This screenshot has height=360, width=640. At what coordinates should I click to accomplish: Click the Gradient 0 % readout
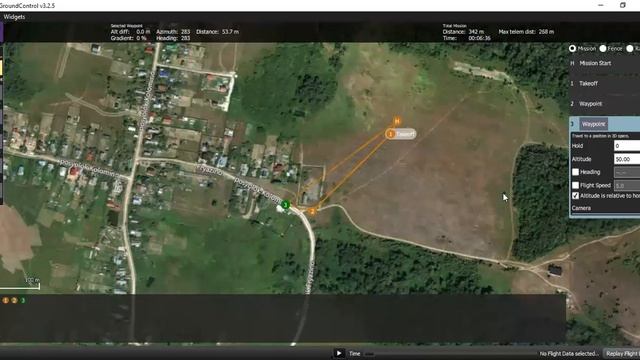(x=129, y=38)
